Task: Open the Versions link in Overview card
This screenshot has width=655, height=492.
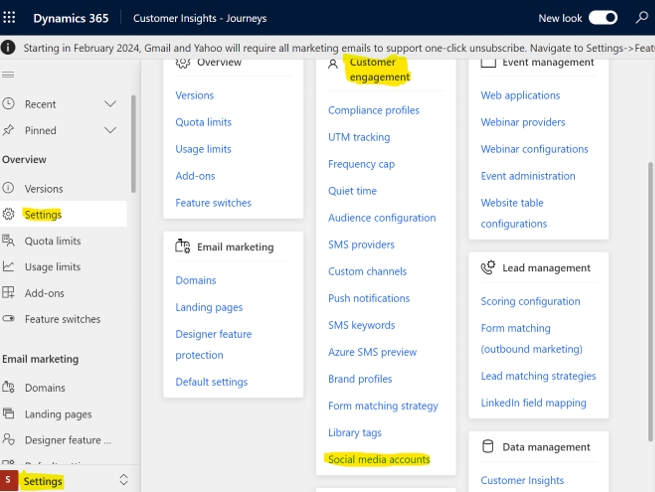Action: click(195, 95)
